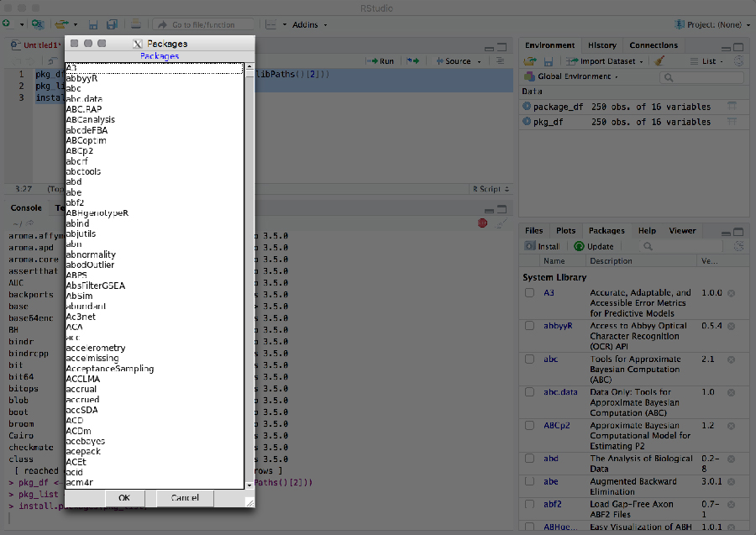Check the ABCp2 package checkbox

[529, 426]
